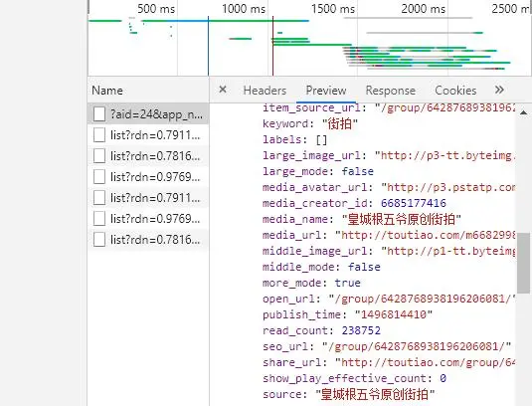This screenshot has height=406, width=532.
Task: Click read_count value 238752
Action: (361, 330)
